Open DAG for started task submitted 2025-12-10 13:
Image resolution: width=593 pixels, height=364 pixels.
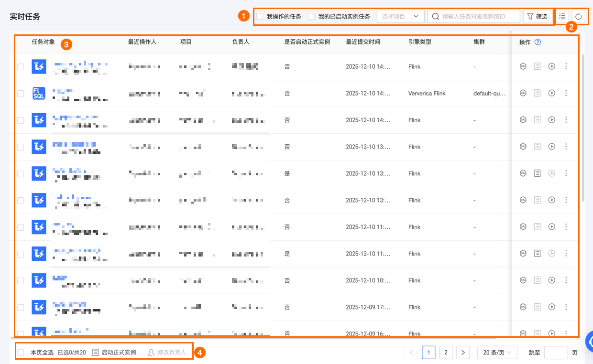point(523,173)
